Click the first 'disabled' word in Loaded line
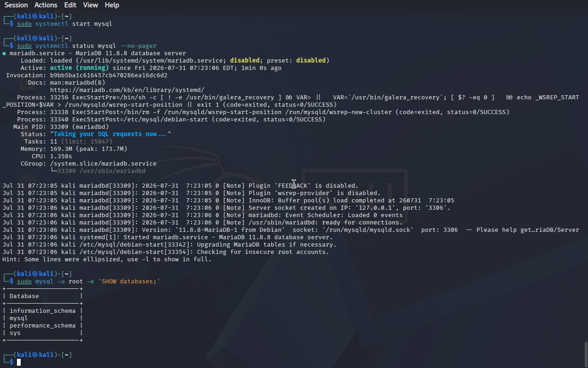 [x=245, y=61]
